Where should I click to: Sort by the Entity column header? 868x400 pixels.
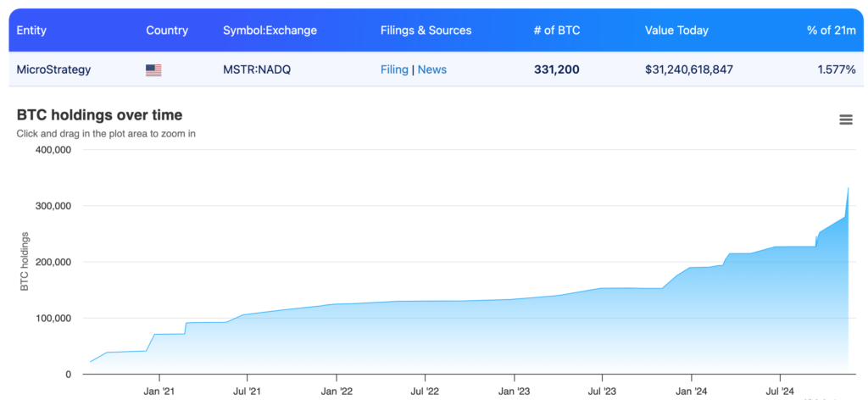[x=31, y=31]
